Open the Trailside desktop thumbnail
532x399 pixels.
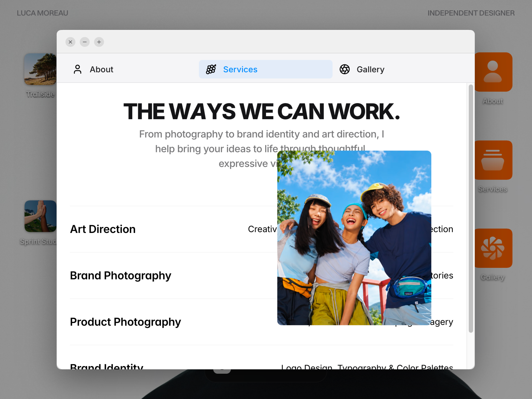point(40,69)
